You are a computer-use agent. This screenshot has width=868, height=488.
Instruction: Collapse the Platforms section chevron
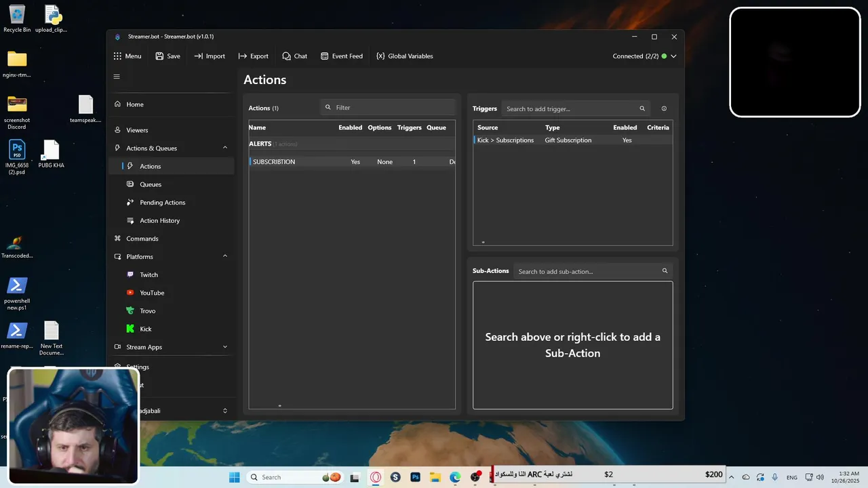point(225,256)
